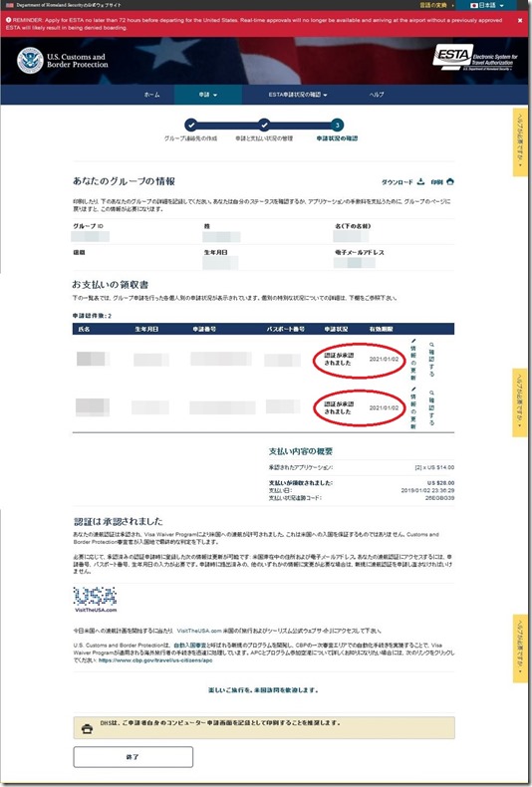Close the red reminder banner

pyautogui.click(x=520, y=20)
